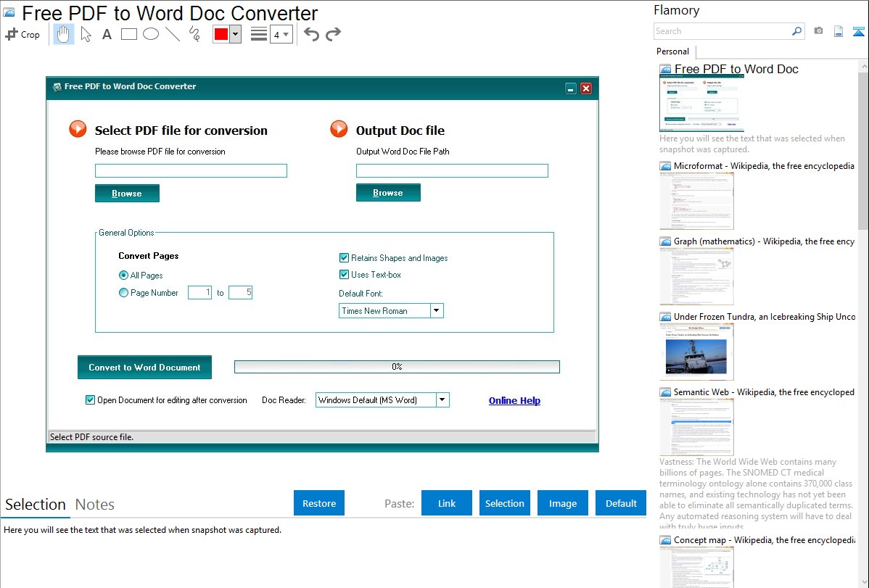
Task: Open the line width dropdown
Action: tap(281, 34)
